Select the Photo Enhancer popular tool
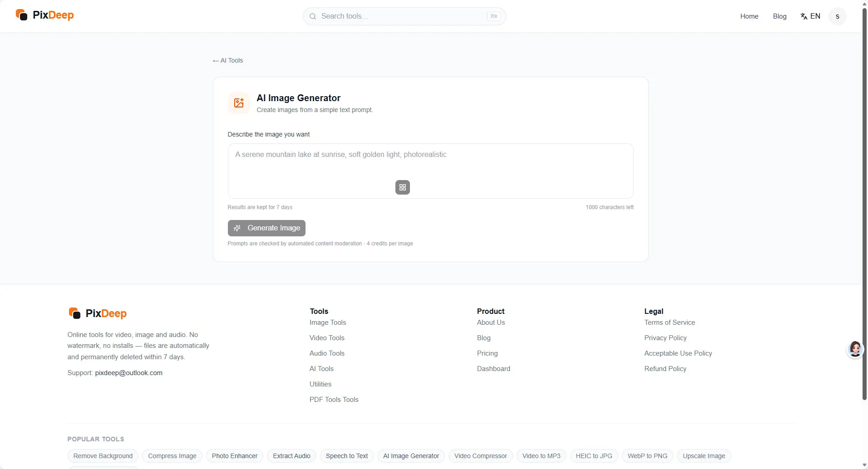This screenshot has height=469, width=868. [x=235, y=456]
